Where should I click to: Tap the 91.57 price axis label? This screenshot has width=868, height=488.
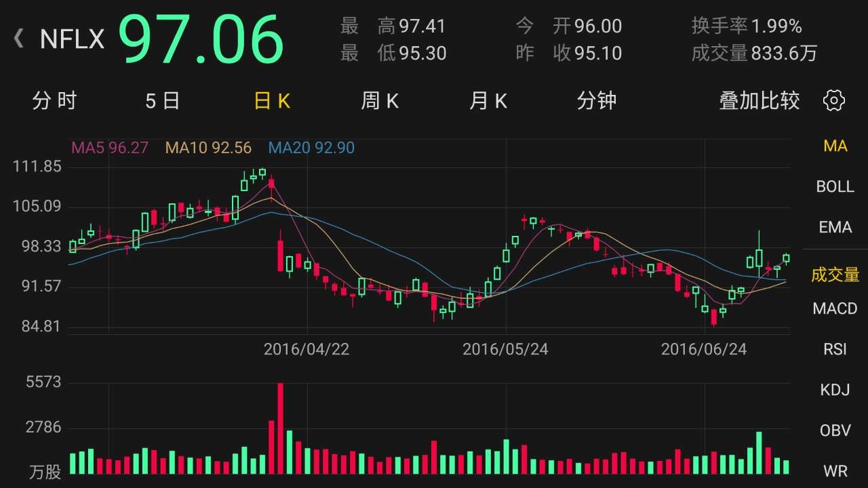(x=41, y=287)
